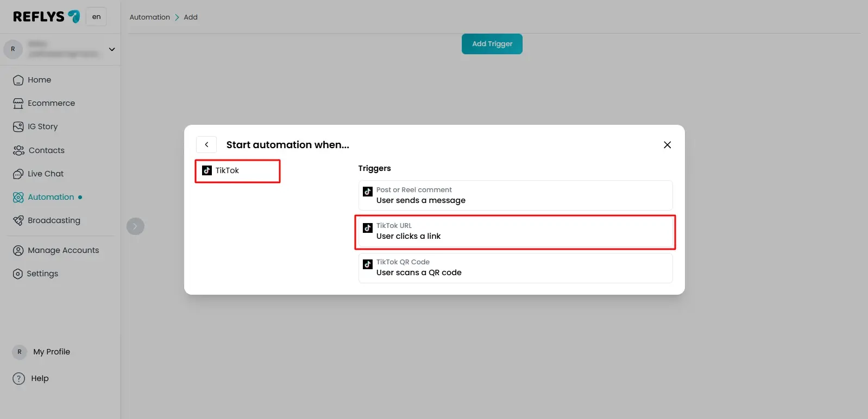The height and width of the screenshot is (419, 868).
Task: Choose 'User sends a message' trigger
Action: coord(515,195)
